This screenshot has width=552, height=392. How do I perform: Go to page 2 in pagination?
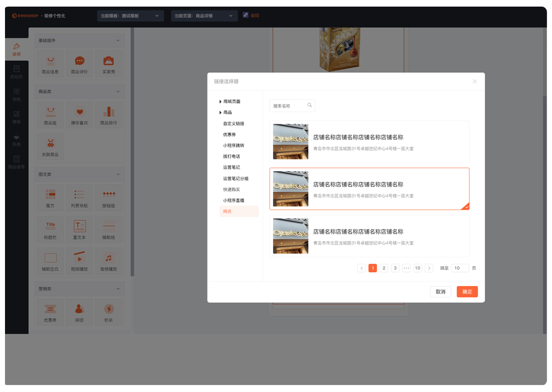384,268
